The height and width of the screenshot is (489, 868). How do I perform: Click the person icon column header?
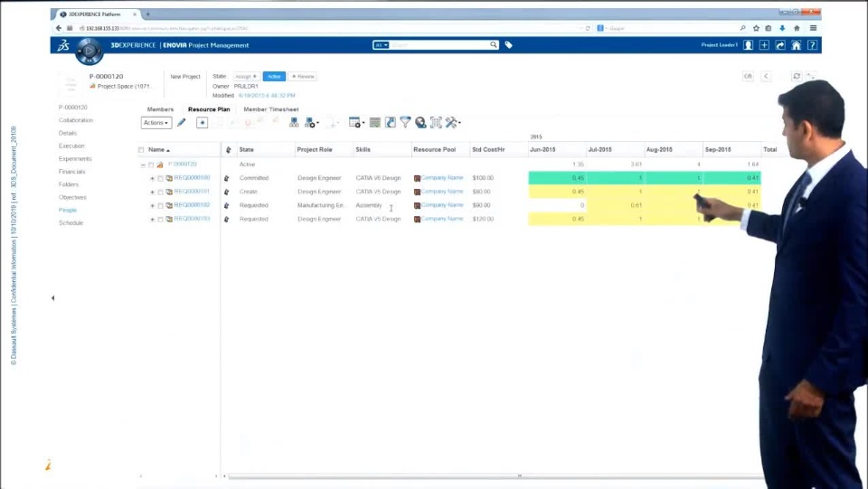click(228, 150)
